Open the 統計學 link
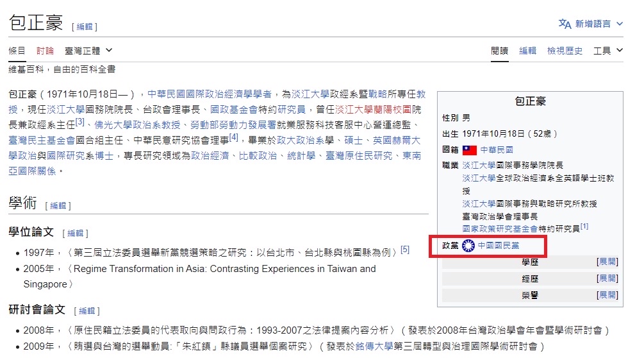This screenshot has width=644, height=358. point(301,156)
